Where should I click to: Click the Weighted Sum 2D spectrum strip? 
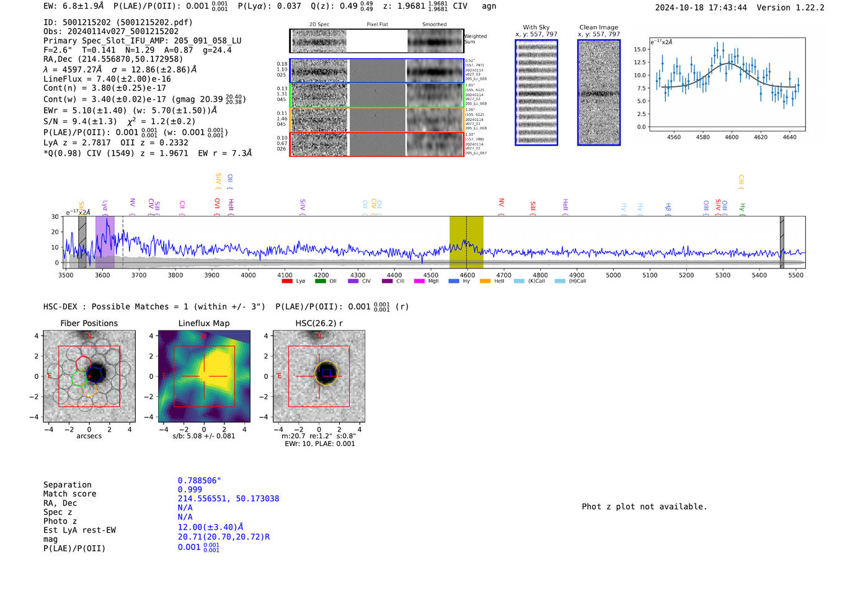(x=376, y=41)
